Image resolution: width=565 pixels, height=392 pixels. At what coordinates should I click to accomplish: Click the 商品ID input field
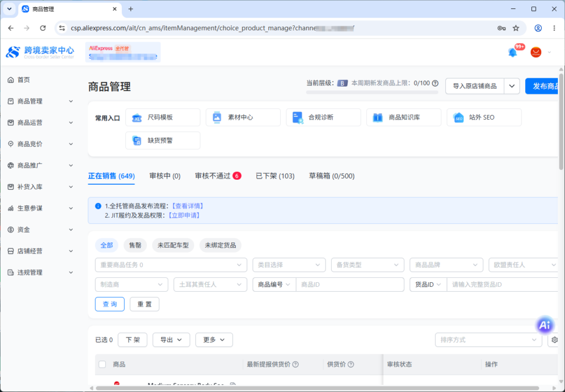[x=350, y=284]
